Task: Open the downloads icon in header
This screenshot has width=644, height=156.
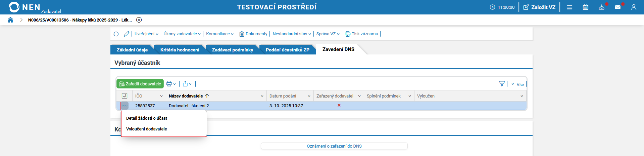Action: click(x=602, y=7)
